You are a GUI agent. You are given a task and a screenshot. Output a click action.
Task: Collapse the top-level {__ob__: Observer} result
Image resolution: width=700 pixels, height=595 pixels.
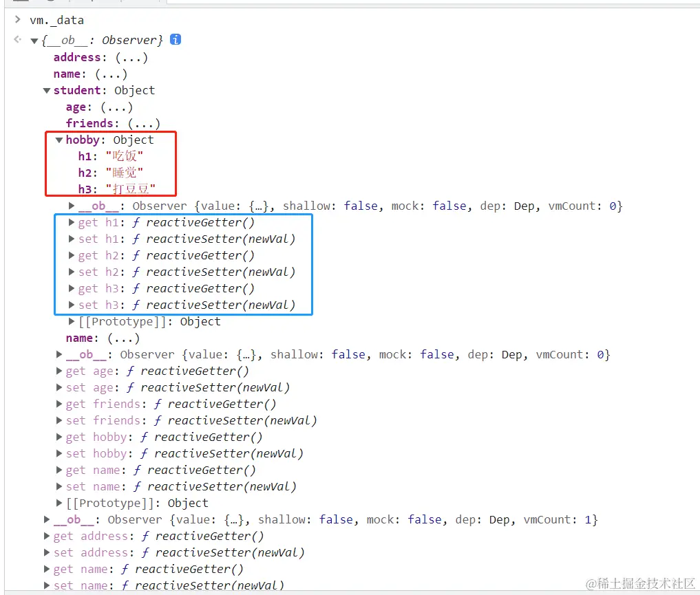(x=33, y=40)
